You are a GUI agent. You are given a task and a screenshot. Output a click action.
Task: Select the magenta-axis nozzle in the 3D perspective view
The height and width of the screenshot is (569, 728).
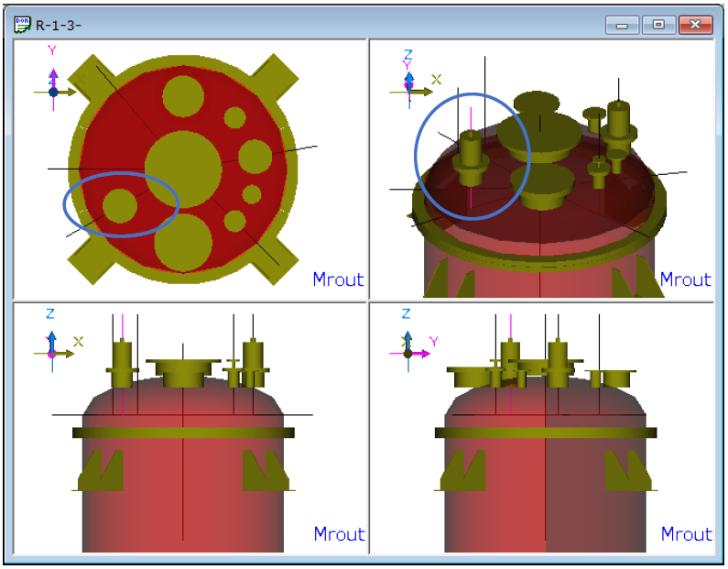point(471,159)
